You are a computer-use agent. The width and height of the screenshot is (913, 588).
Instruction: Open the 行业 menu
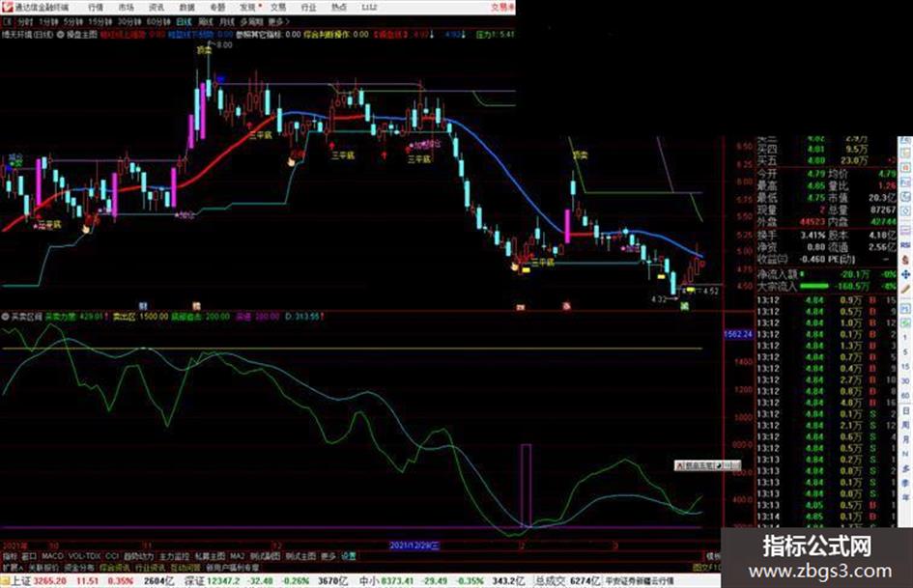coord(308,8)
